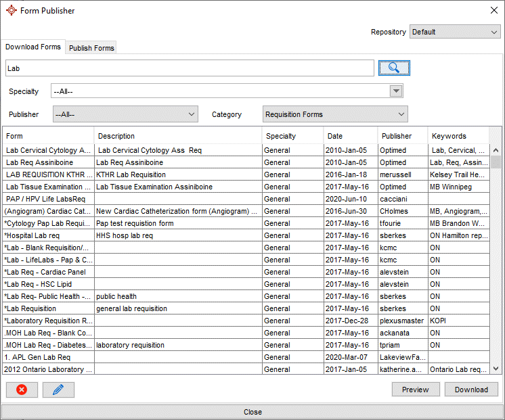
Task: Open the Repository dropdown
Action: point(455,32)
